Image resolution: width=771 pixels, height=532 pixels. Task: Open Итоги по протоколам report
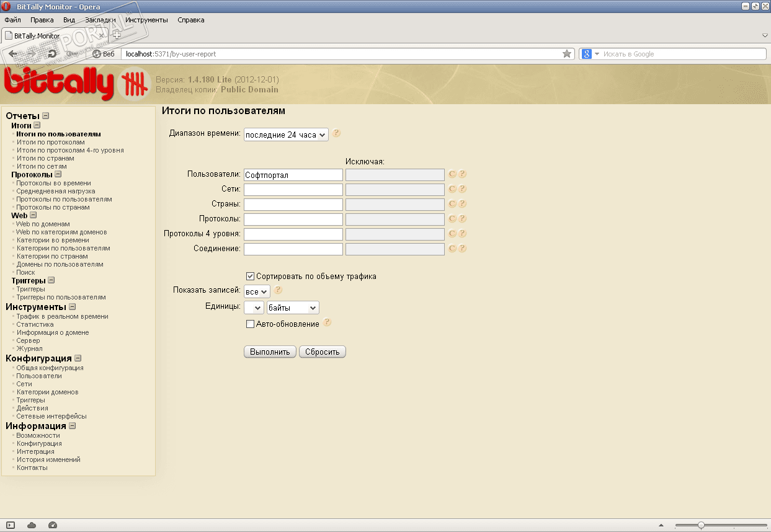[x=51, y=142]
